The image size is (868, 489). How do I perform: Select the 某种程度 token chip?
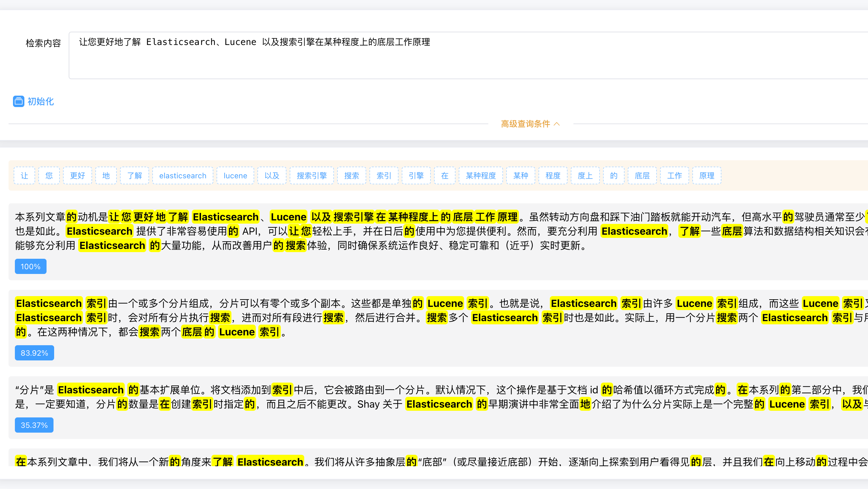coord(481,175)
